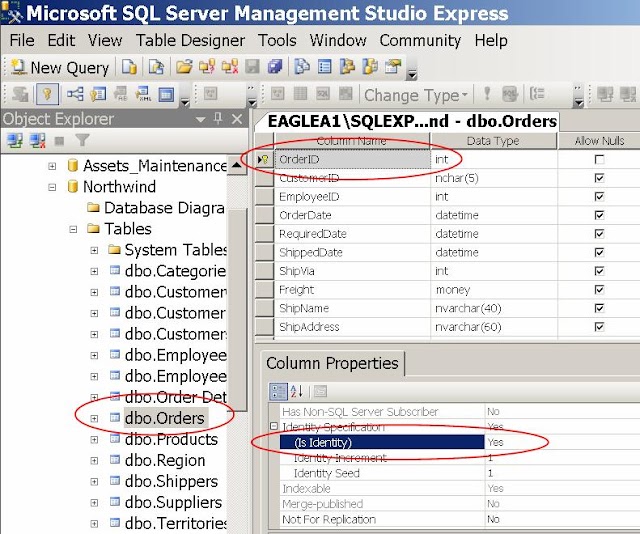Open the Relationships designer icon
Image resolution: width=640 pixels, height=534 pixels.
pyautogui.click(x=75, y=94)
